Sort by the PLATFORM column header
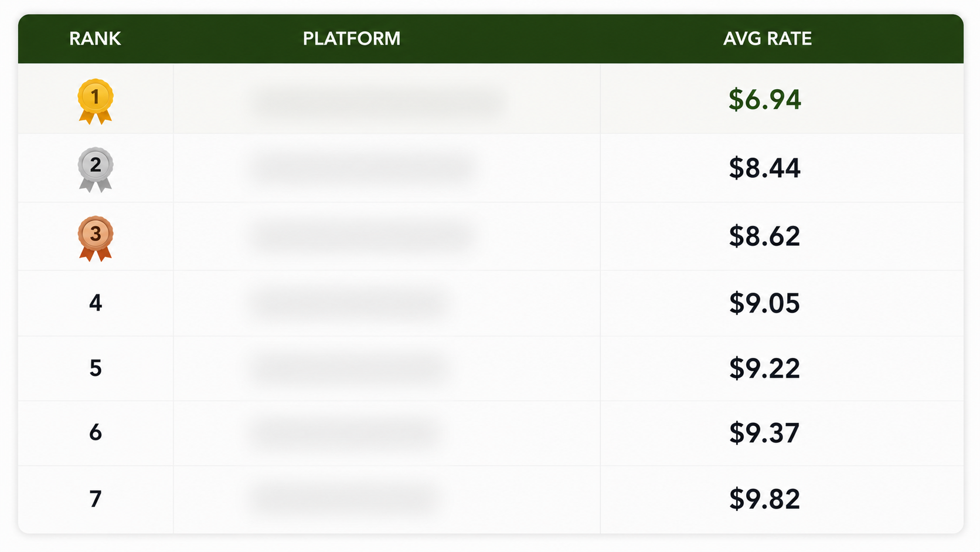This screenshot has width=980, height=552. click(x=352, y=39)
